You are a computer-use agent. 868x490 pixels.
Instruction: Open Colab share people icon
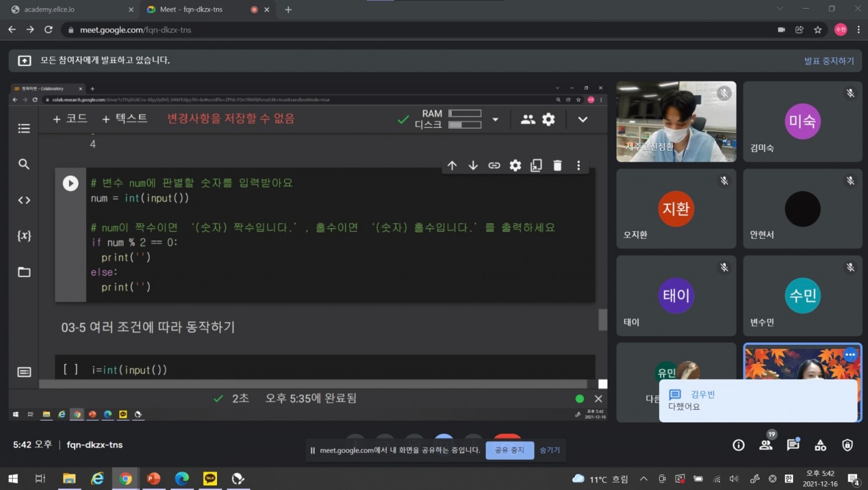tap(528, 119)
